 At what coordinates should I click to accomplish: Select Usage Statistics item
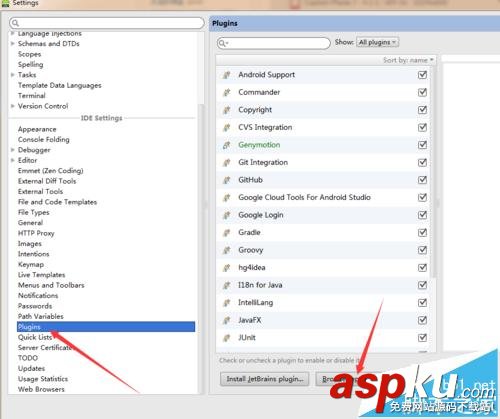43,379
